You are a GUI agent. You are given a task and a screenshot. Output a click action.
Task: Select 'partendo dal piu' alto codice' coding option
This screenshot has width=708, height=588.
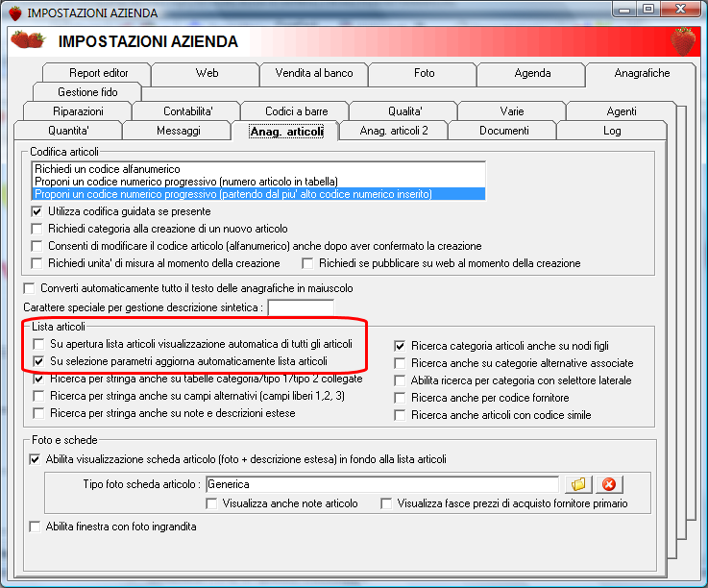point(258,194)
